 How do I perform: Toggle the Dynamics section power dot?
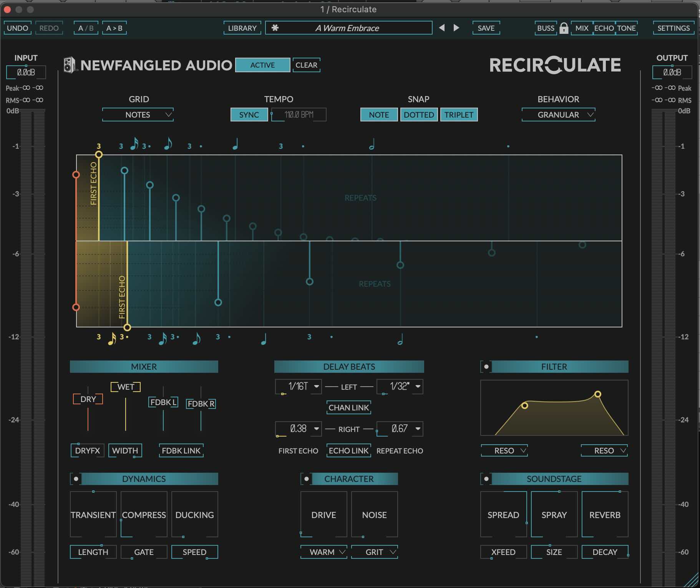coord(76,479)
